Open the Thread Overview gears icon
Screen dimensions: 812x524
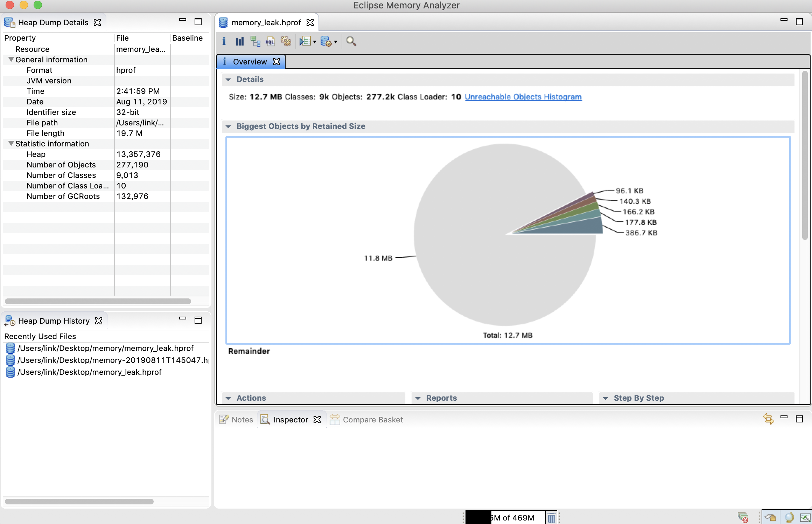click(286, 41)
